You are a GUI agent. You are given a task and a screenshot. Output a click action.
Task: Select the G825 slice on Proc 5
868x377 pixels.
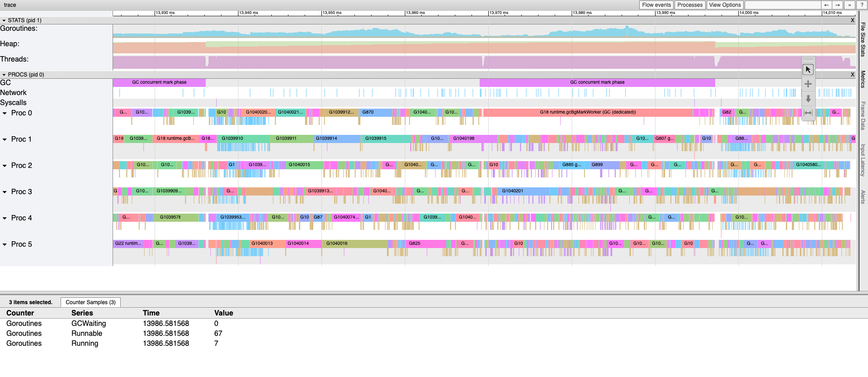[x=427, y=243]
